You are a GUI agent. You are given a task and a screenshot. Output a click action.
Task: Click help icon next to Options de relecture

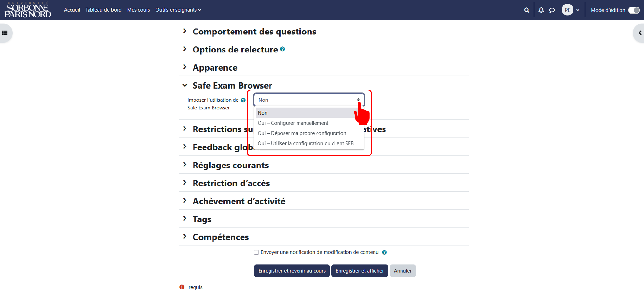(x=282, y=49)
